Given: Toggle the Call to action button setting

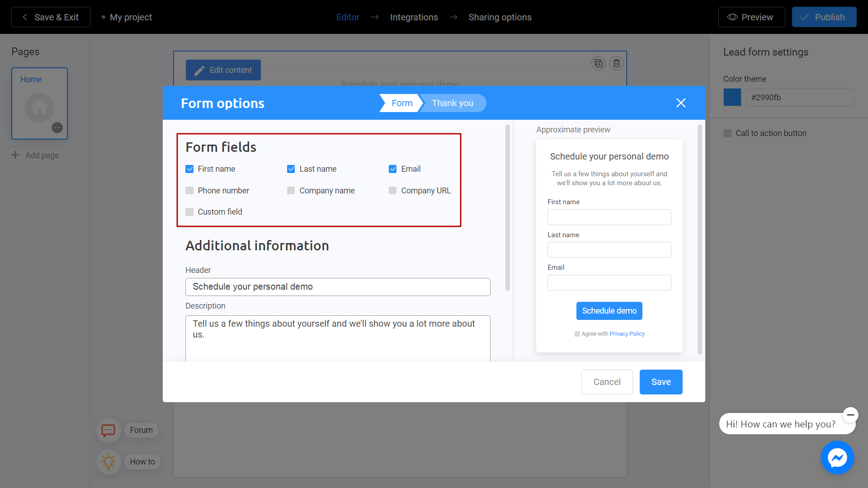Looking at the screenshot, I should coord(727,133).
